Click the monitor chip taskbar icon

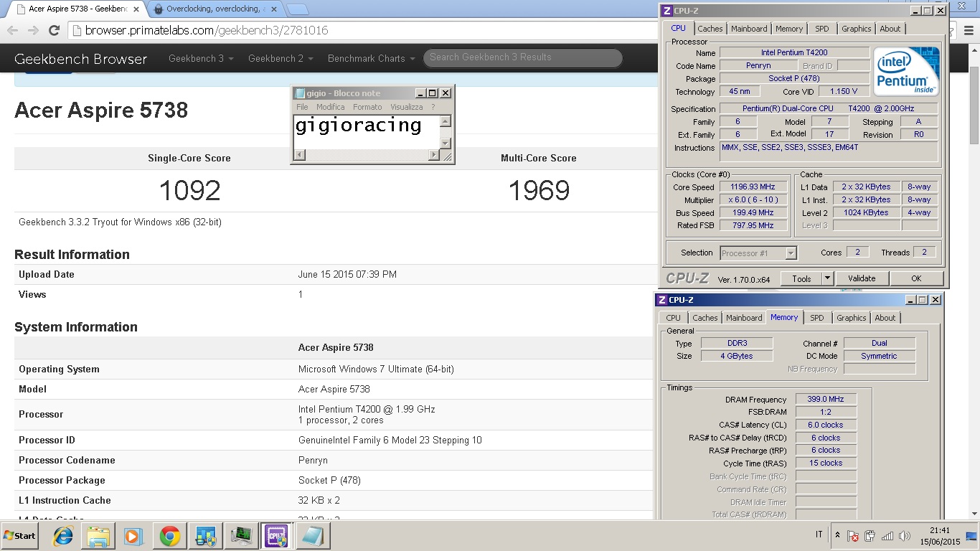(241, 536)
